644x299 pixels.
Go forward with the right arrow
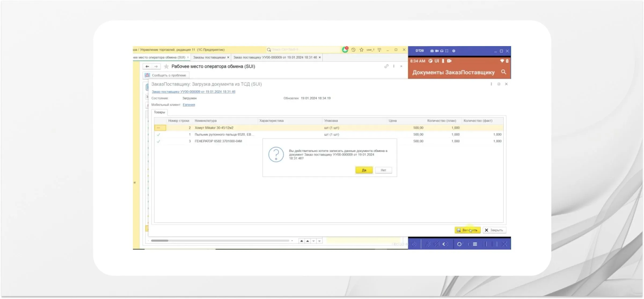(156, 66)
